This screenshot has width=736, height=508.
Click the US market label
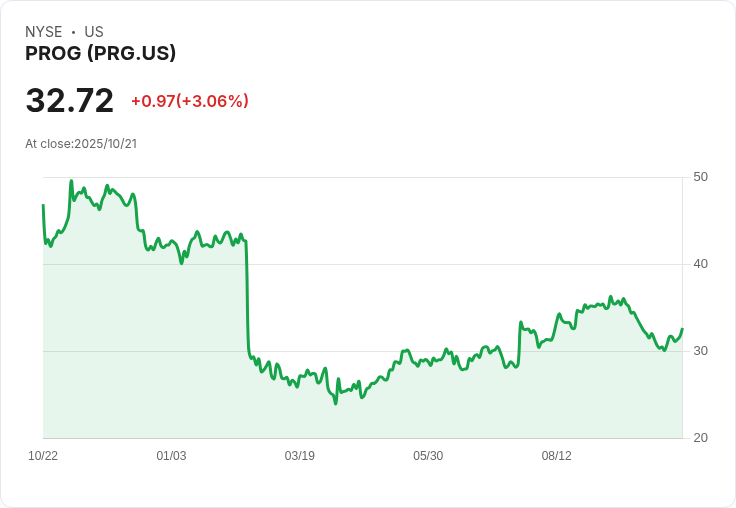[94, 32]
